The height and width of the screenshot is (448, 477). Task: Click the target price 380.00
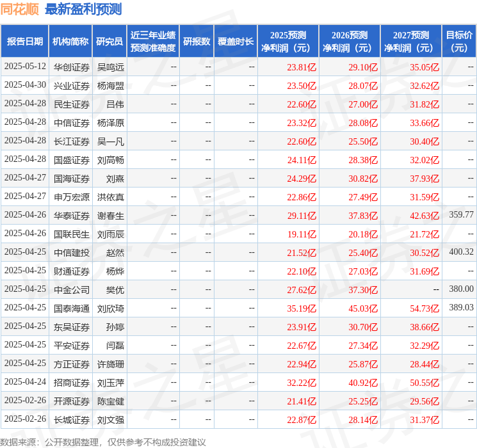(x=461, y=289)
